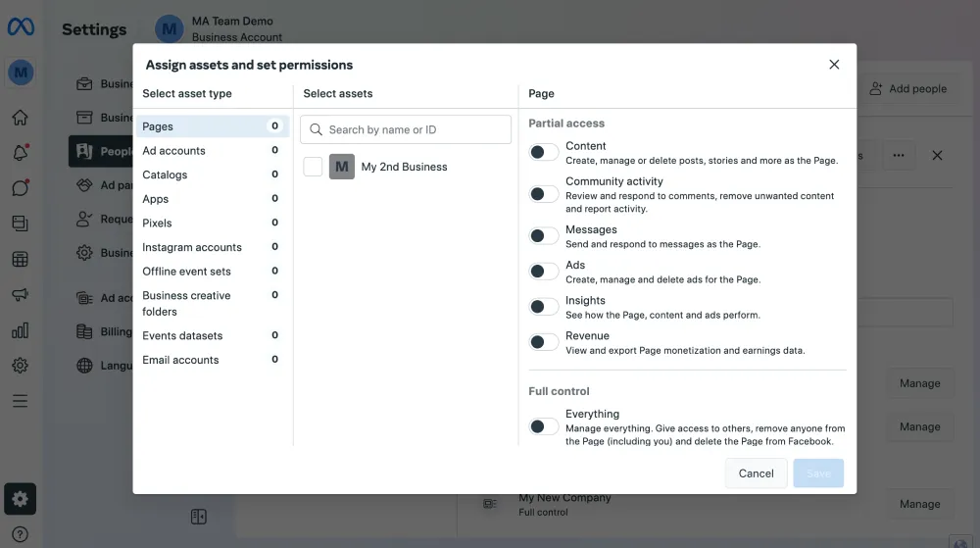Click the Add people button
The height and width of the screenshot is (548, 980).
tap(907, 89)
